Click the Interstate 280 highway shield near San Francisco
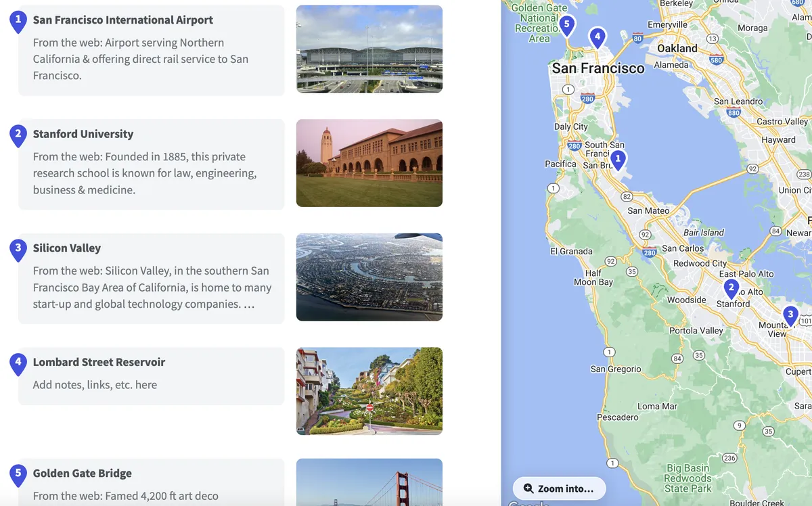The height and width of the screenshot is (506, 812). pyautogui.click(x=588, y=97)
